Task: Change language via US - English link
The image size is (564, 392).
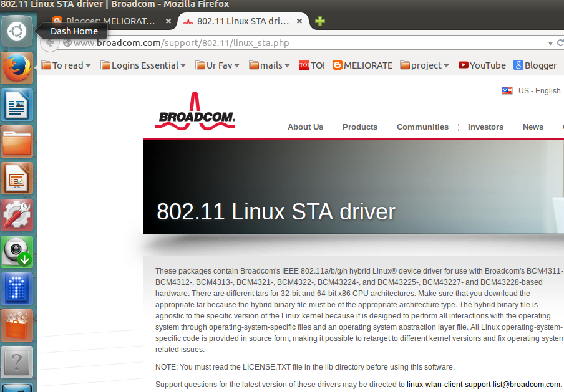Action: [539, 91]
